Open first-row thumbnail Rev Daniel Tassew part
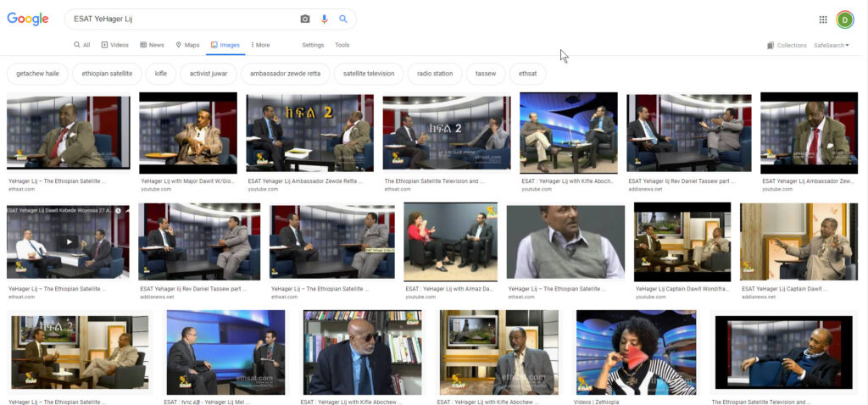Image resolution: width=868 pixels, height=405 pixels. pyautogui.click(x=689, y=133)
